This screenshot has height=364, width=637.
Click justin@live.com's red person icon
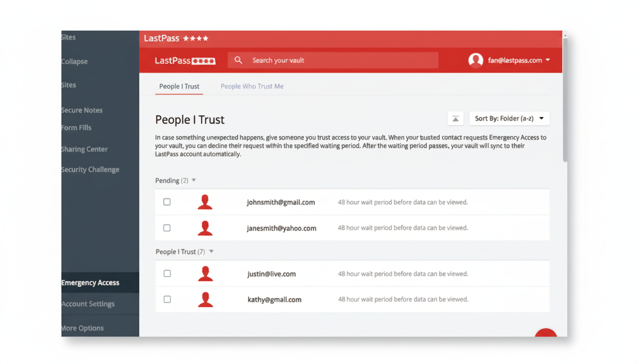[205, 273]
